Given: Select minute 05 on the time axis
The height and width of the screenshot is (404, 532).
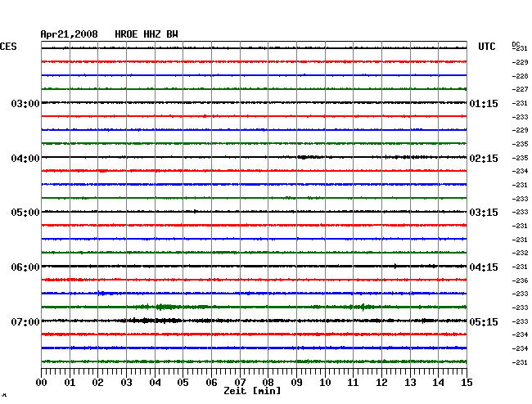Looking at the screenshot, I should click(x=183, y=382).
